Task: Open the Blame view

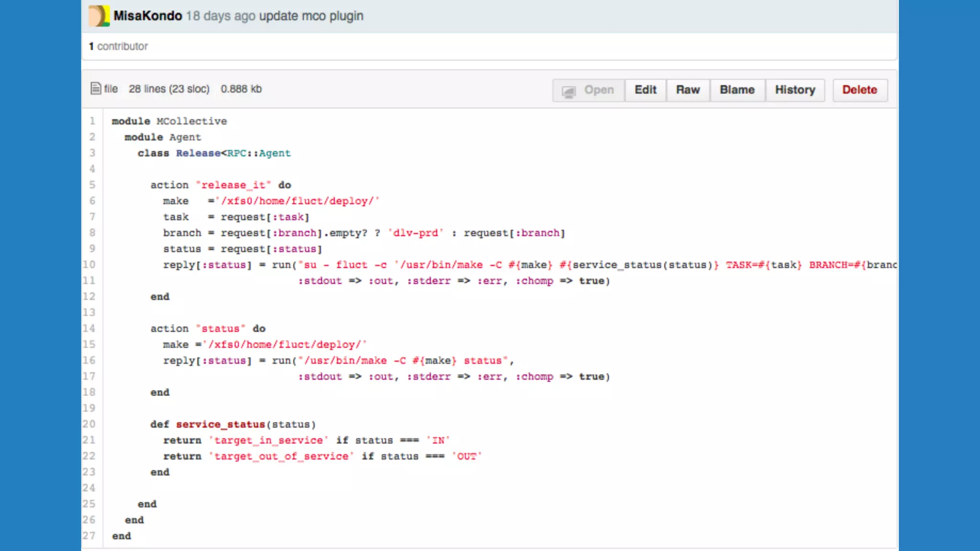Action: tap(737, 90)
